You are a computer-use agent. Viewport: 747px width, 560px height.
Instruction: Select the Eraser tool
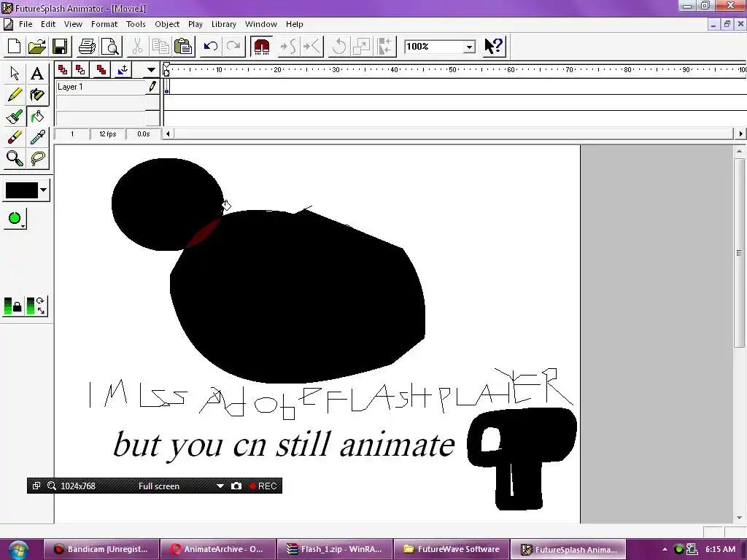[15, 138]
